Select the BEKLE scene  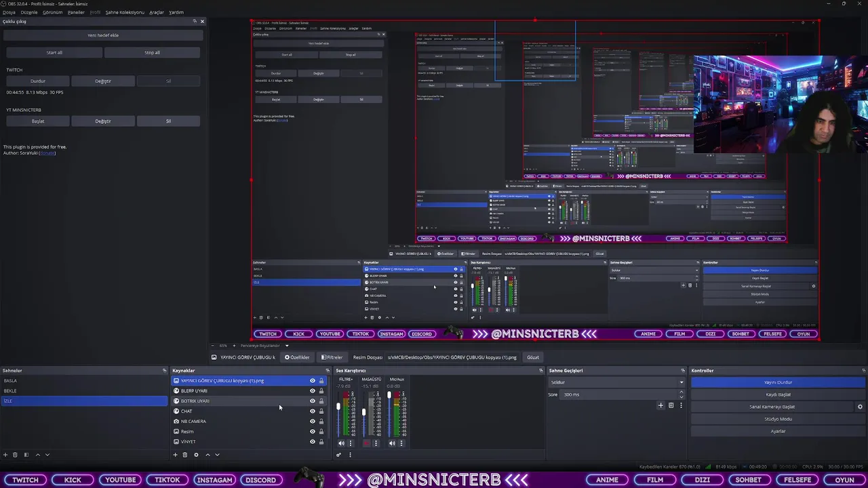tap(84, 391)
